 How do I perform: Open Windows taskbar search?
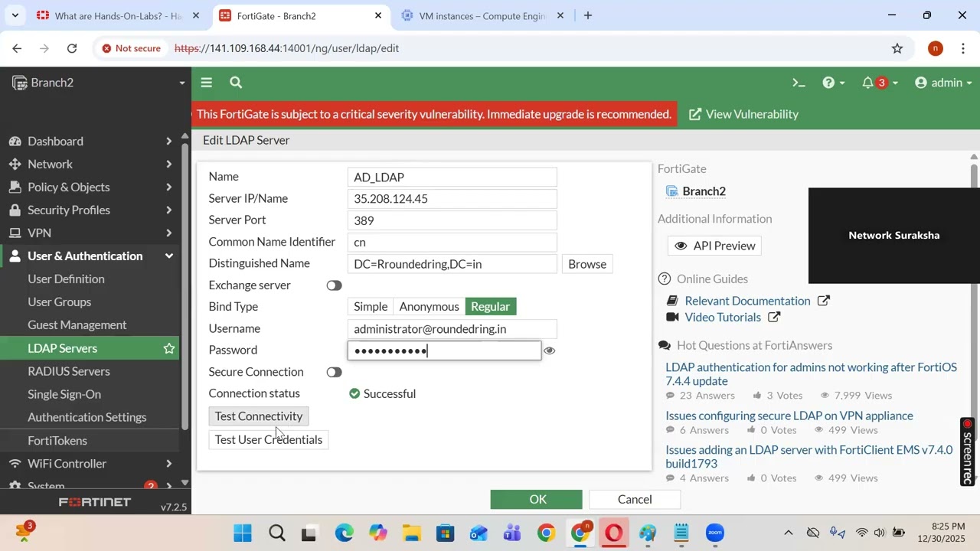(277, 533)
